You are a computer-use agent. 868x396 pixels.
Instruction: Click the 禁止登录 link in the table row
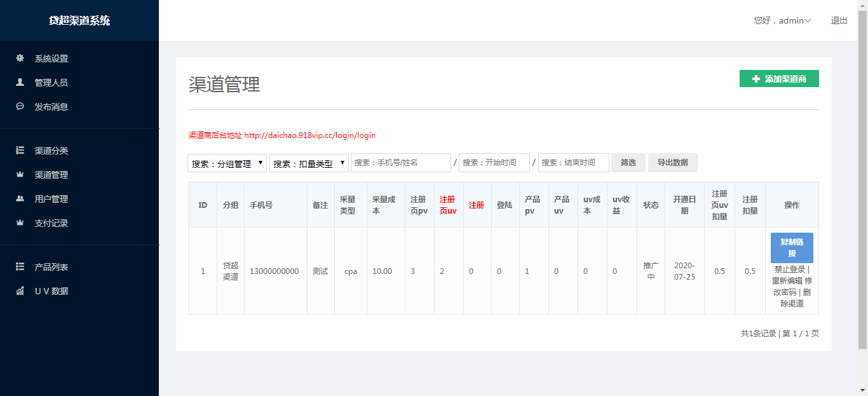[x=789, y=270]
